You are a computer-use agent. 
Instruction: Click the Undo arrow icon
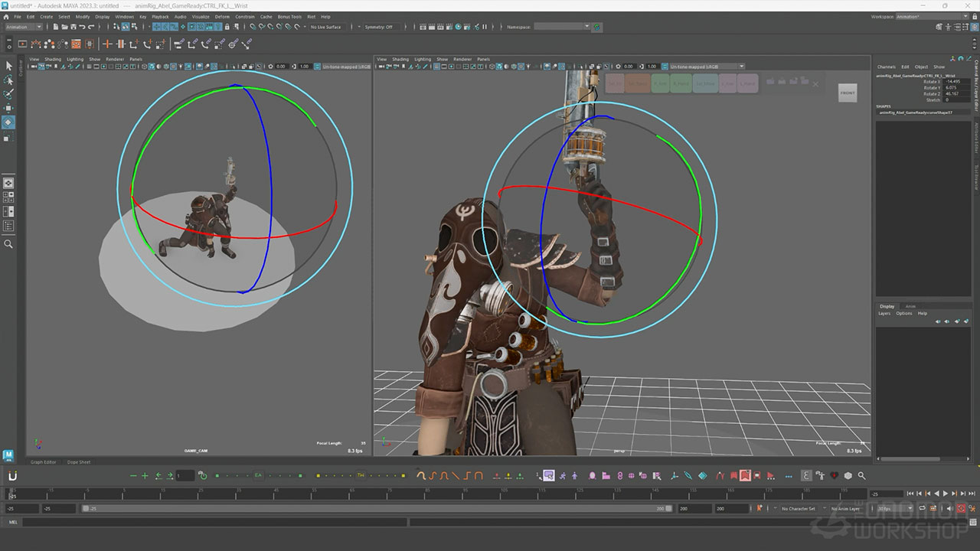point(81,27)
